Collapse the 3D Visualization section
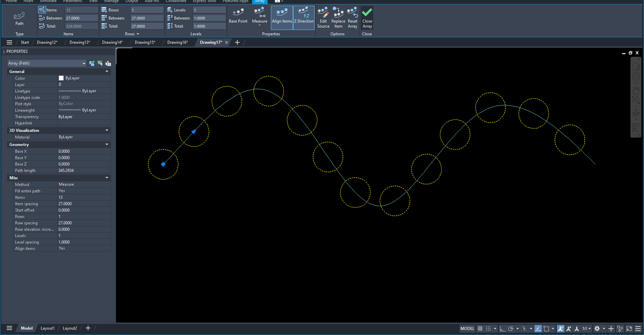The width and height of the screenshot is (644, 335). [107, 131]
